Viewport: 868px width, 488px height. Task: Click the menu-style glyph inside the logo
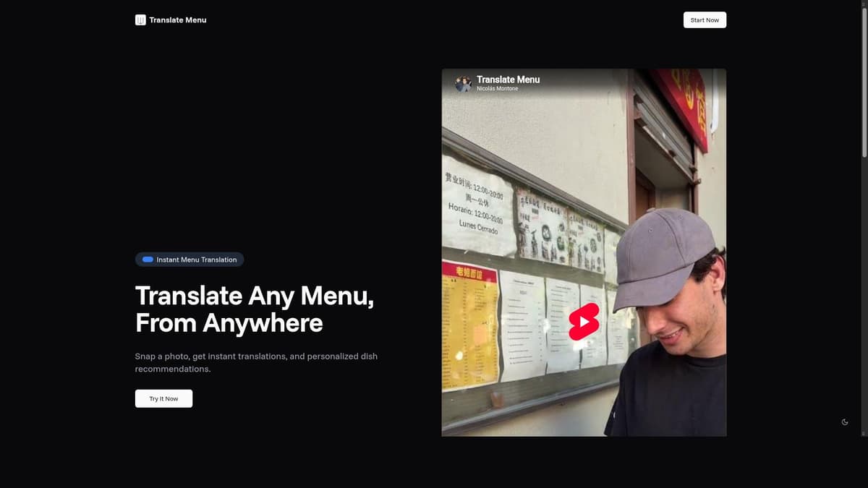pyautogui.click(x=139, y=20)
